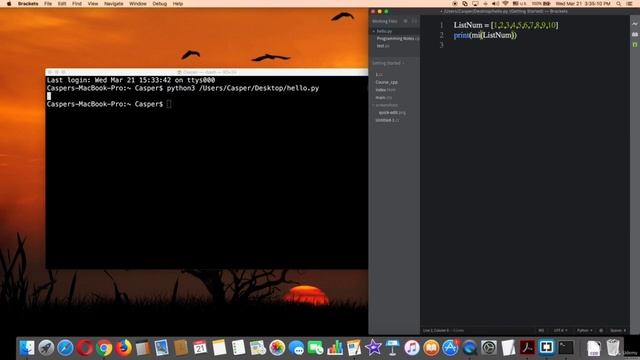
Task: Open the View menu
Action: [x=93, y=4]
